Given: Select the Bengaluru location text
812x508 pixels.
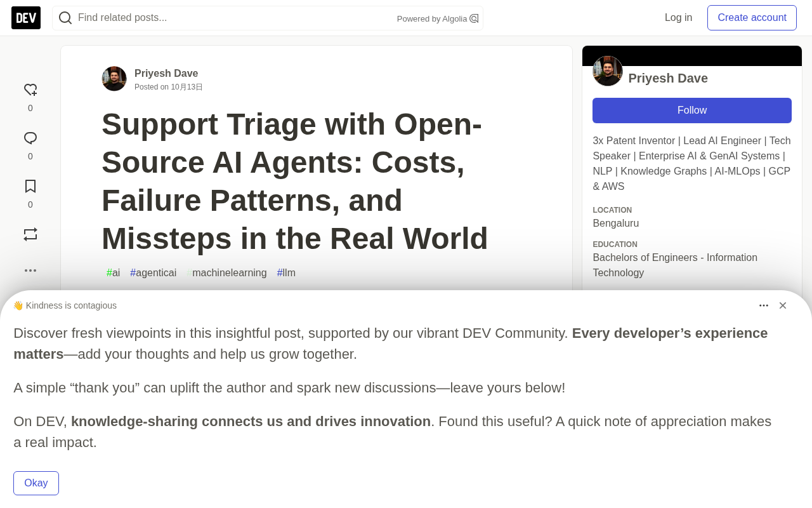Looking at the screenshot, I should click(616, 224).
